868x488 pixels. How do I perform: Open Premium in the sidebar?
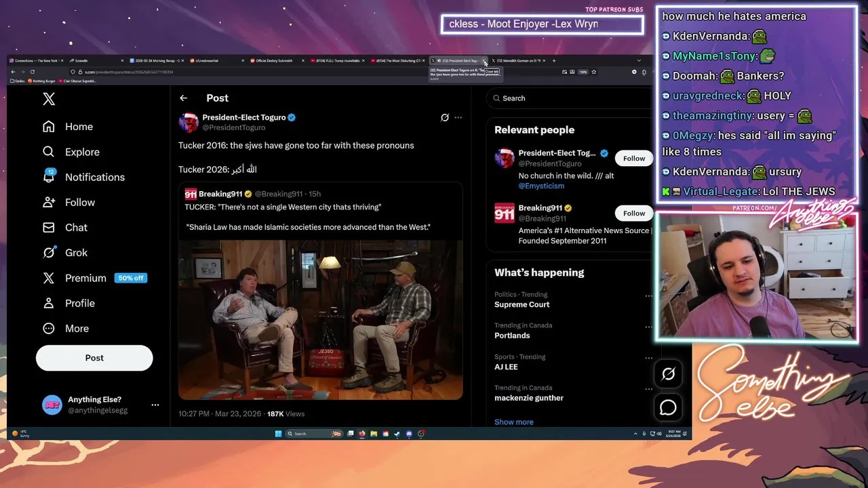pos(75,278)
